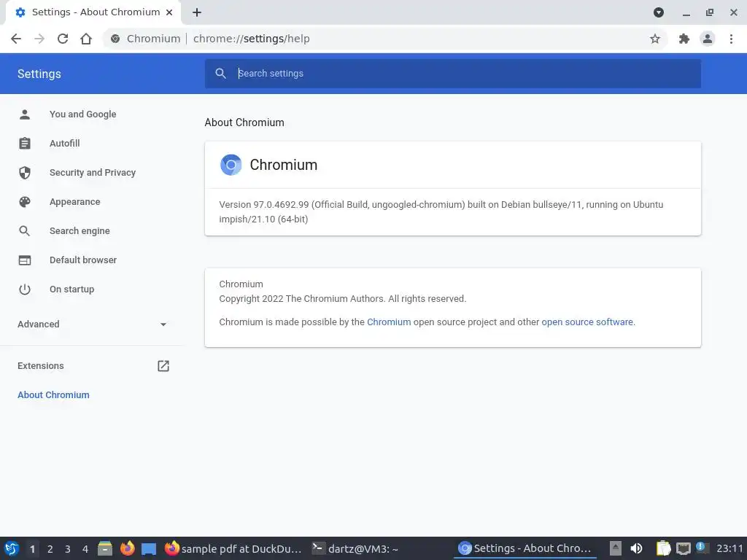
Task: Click the external link icon beside Extensions
Action: point(163,366)
